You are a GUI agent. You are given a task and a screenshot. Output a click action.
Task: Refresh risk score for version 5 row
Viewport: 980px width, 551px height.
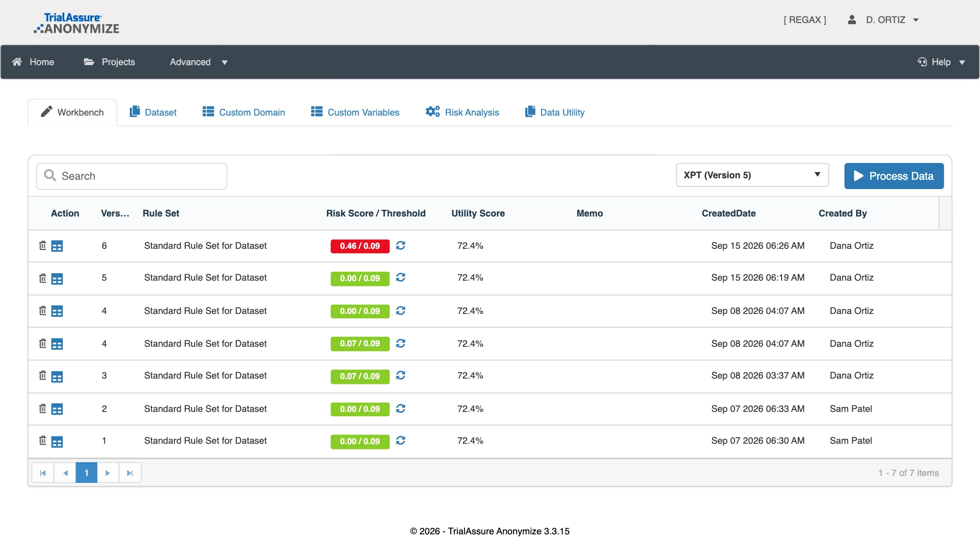coord(400,278)
